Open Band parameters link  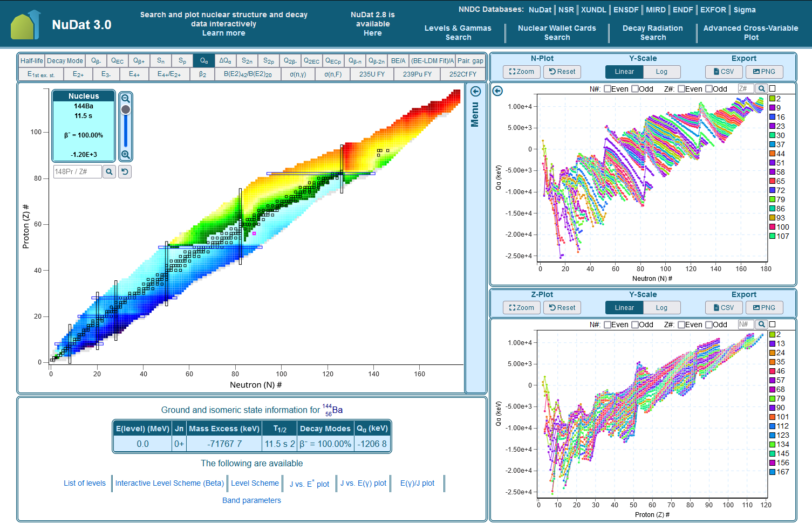tap(251, 500)
